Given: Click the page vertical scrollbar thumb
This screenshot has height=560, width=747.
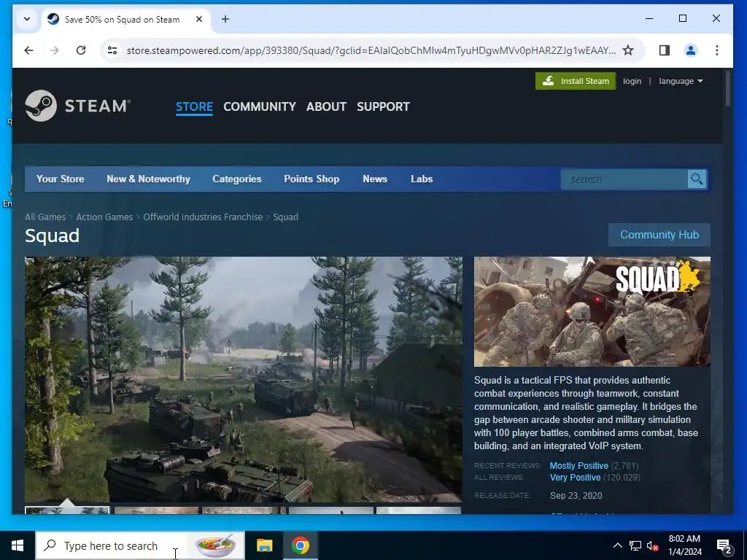Looking at the screenshot, I should point(727,88).
